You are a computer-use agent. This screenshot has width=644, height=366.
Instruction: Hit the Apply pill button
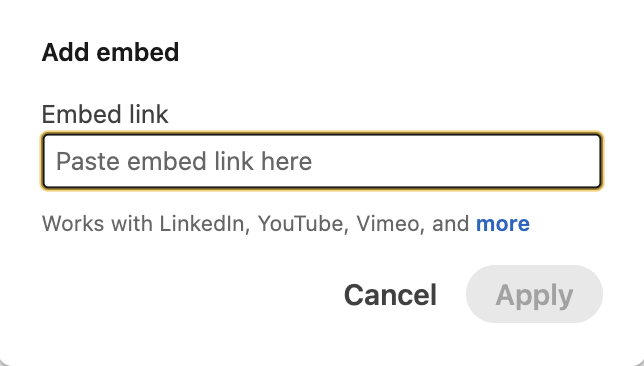click(x=534, y=294)
